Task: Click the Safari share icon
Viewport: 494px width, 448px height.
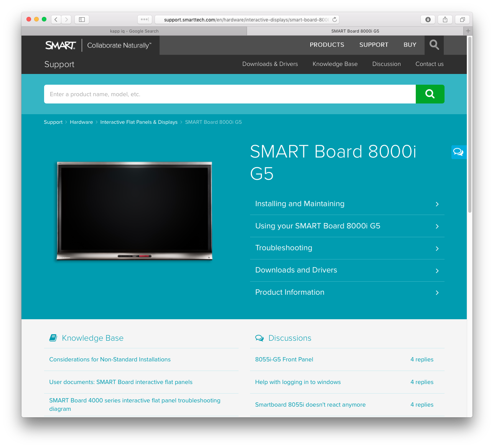Action: 445,20
